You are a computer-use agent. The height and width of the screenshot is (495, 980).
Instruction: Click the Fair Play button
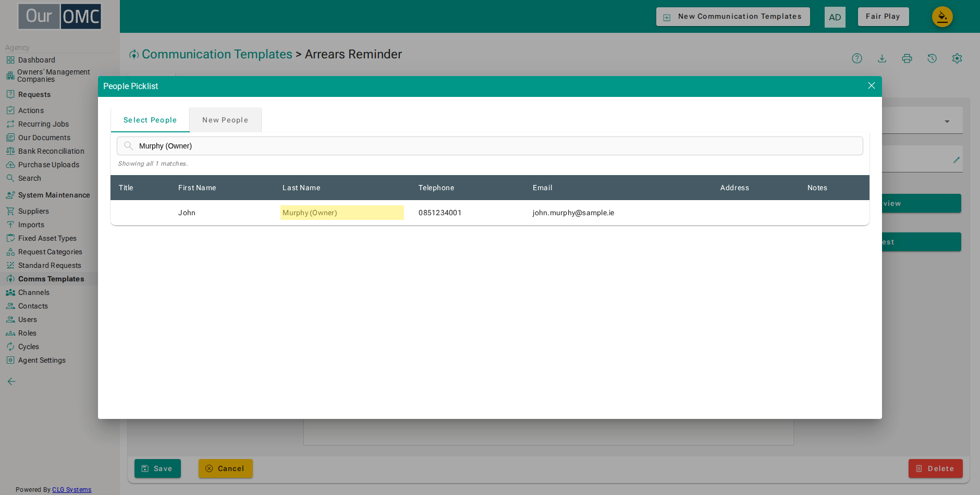click(x=884, y=17)
